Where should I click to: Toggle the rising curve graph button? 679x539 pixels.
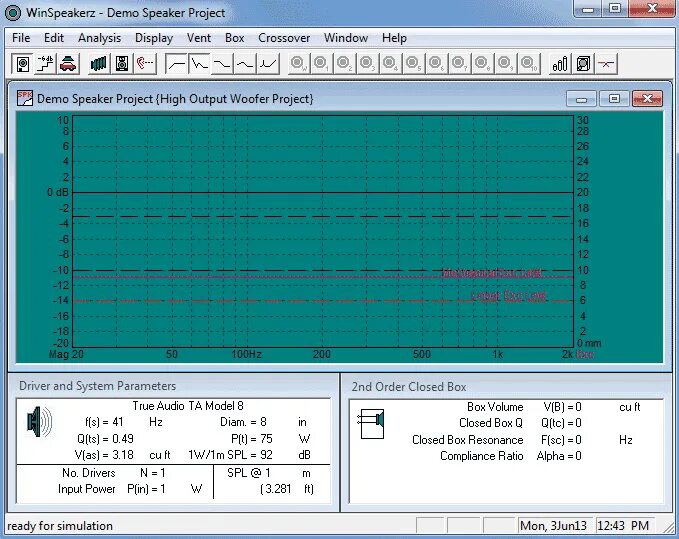click(268, 64)
